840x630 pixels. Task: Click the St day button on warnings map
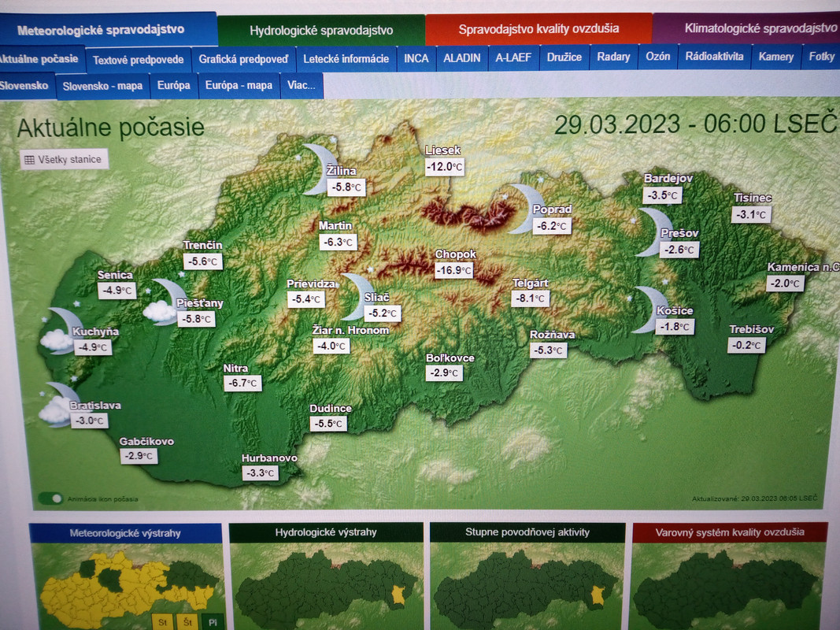coord(162,622)
